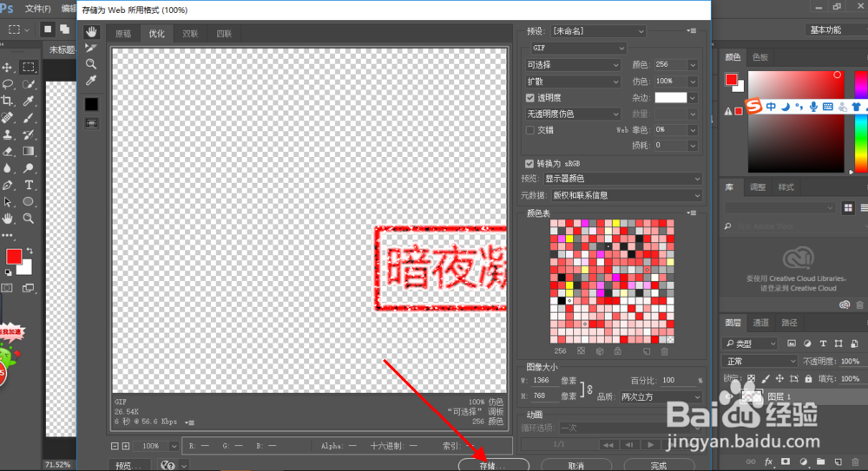Select the Brush tool
The image size is (868, 471).
click(x=29, y=118)
